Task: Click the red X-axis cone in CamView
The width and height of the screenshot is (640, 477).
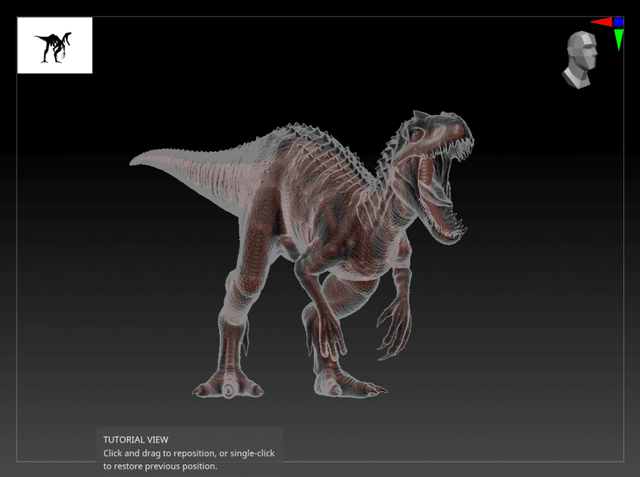Action: point(600,22)
